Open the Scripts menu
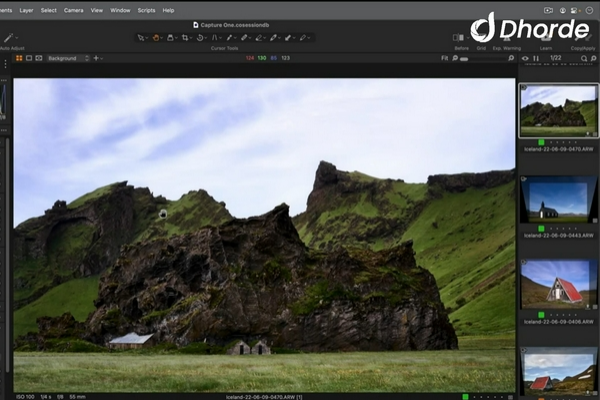The image size is (600, 400). coord(146,10)
